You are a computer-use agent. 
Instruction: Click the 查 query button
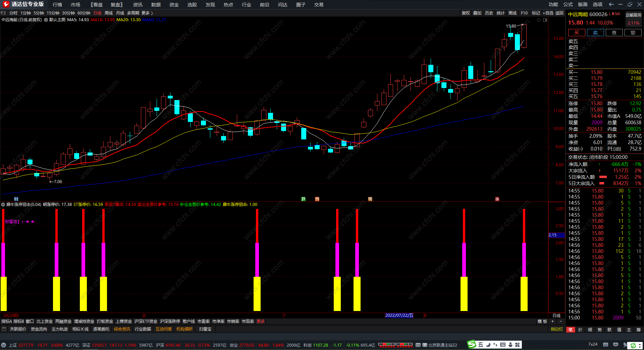pyautogui.click(x=614, y=33)
